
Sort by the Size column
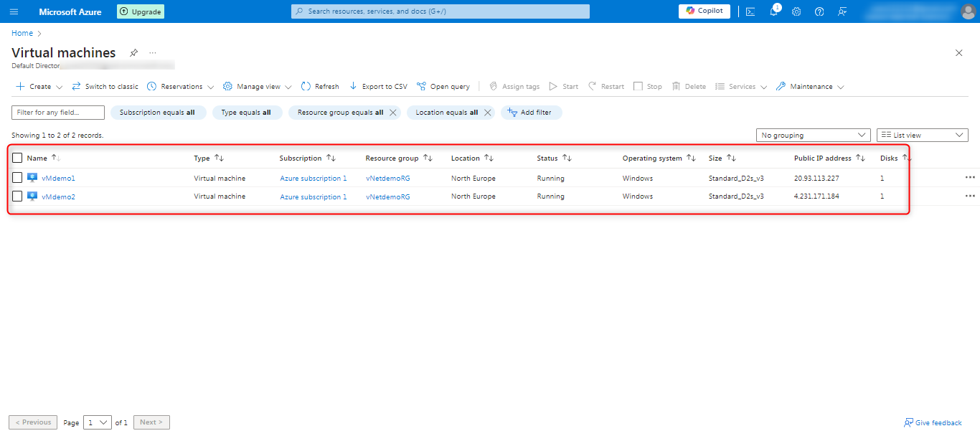tap(722, 158)
